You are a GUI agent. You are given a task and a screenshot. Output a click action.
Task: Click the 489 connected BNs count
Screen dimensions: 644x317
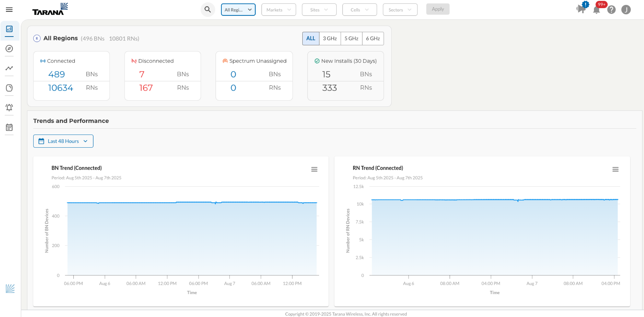pos(57,74)
